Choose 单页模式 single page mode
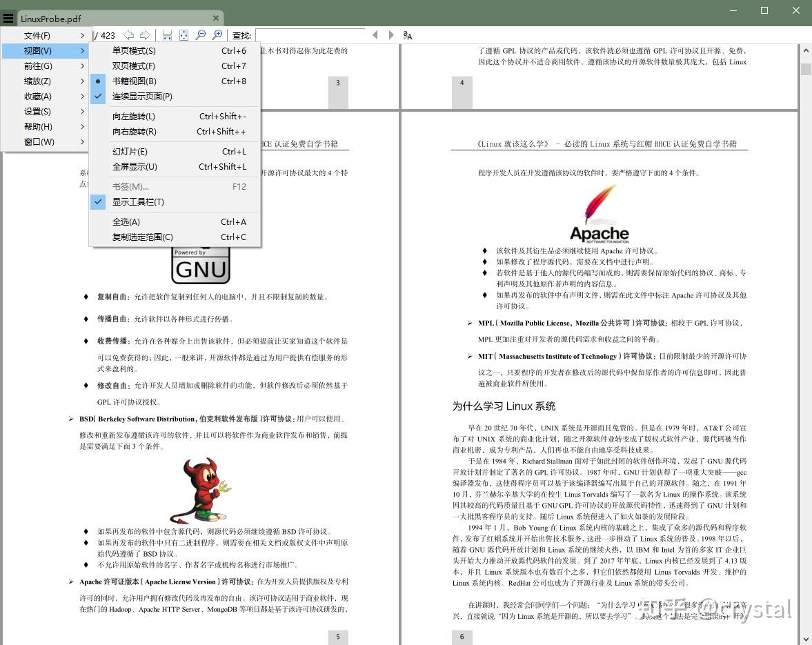The height and width of the screenshot is (645, 812). (x=132, y=50)
